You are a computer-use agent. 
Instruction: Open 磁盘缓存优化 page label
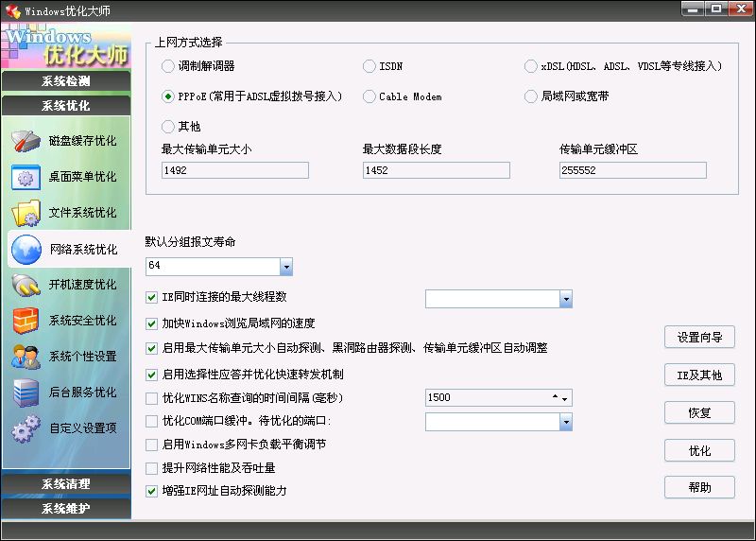click(82, 141)
